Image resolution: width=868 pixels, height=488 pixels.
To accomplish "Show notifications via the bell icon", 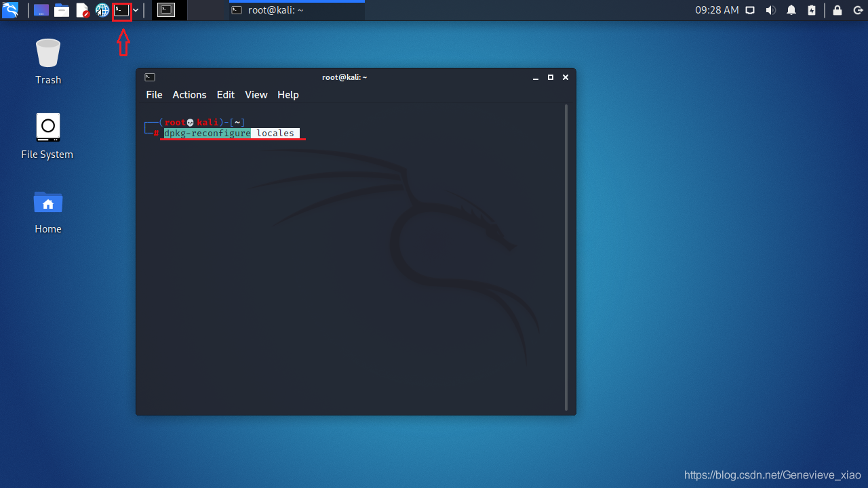I will click(791, 10).
